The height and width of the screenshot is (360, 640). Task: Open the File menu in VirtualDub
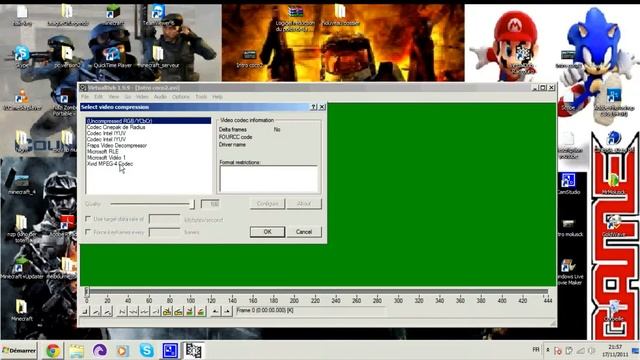(85, 97)
